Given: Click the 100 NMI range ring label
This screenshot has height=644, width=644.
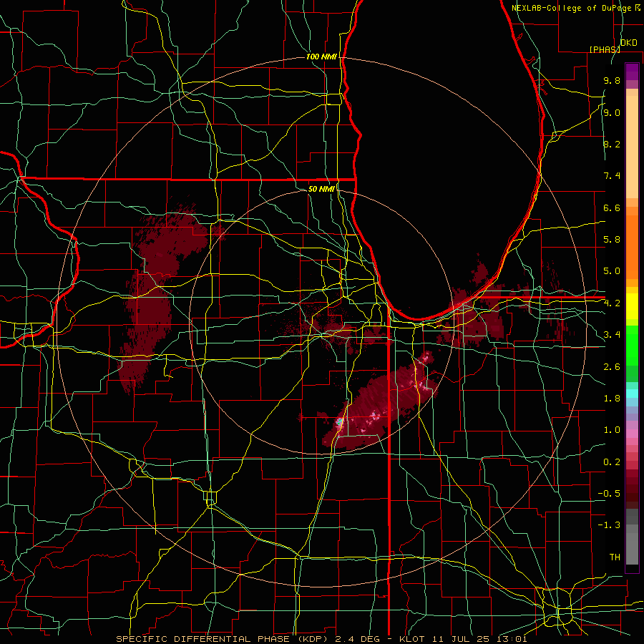Looking at the screenshot, I should (x=321, y=57).
